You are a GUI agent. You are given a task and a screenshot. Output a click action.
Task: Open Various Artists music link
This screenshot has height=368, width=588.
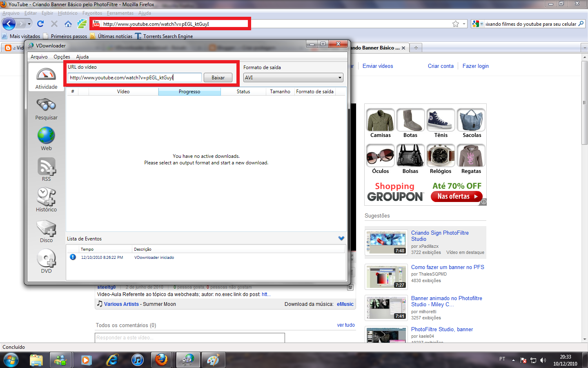pos(121,304)
